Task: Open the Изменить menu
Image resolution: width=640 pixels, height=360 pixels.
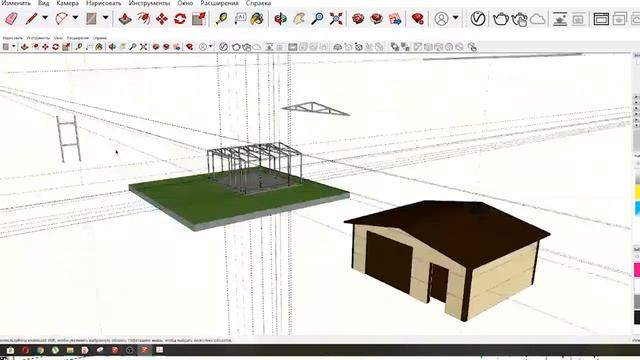Action: (16, 3)
